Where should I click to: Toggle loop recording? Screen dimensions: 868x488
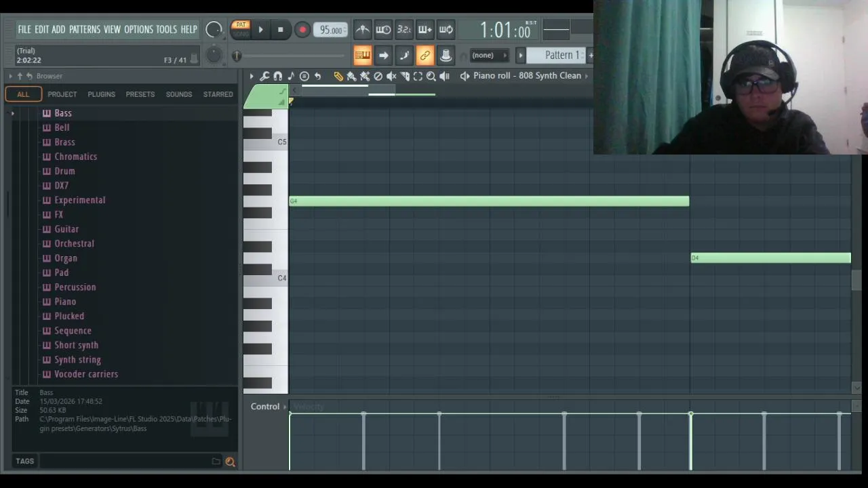446,29
